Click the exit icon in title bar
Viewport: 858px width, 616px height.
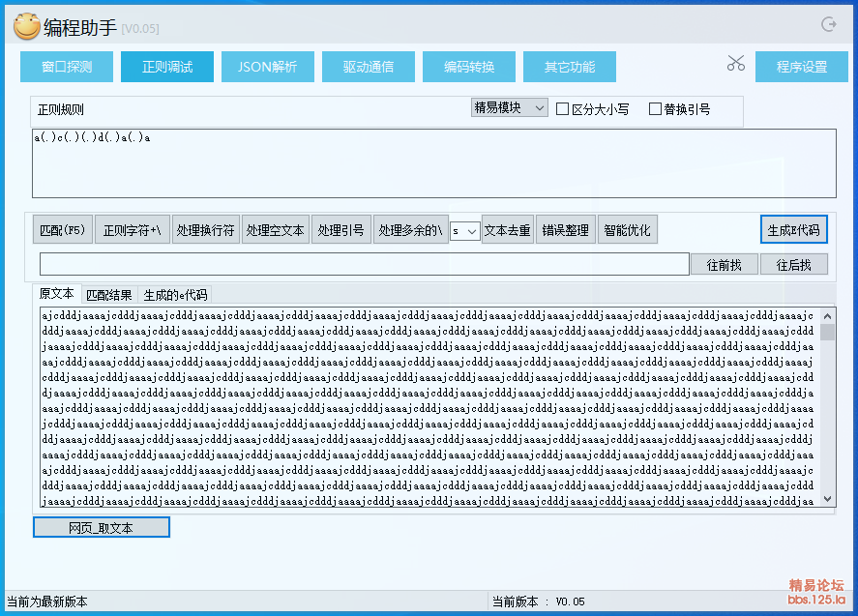(828, 25)
